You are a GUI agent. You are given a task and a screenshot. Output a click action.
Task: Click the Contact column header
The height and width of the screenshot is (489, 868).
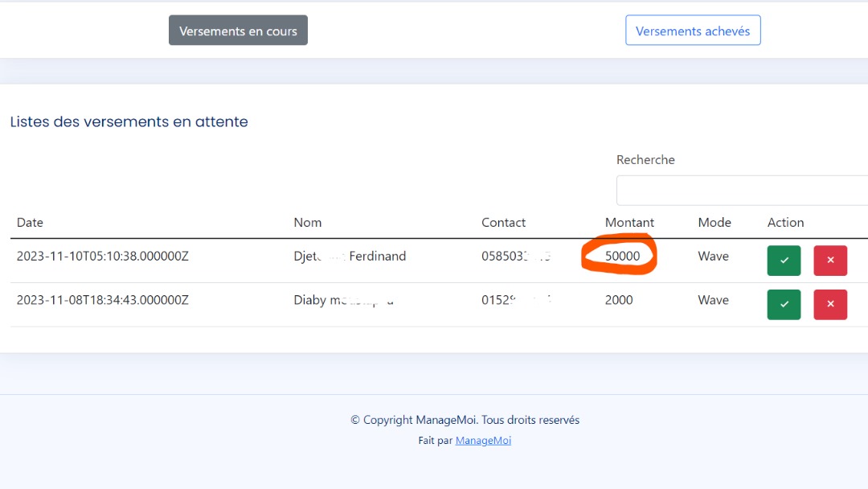503,223
